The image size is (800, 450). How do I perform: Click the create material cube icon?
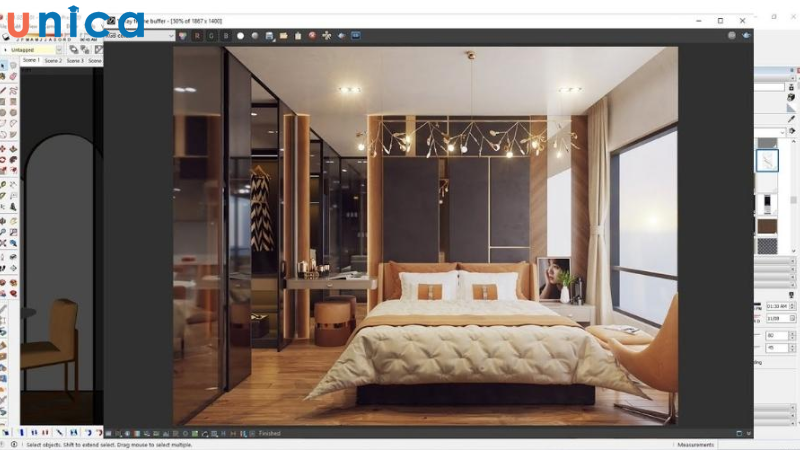(791, 97)
